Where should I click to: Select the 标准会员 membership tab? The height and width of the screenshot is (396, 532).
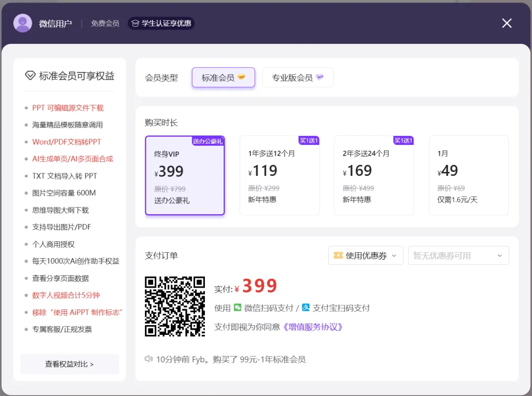click(223, 78)
